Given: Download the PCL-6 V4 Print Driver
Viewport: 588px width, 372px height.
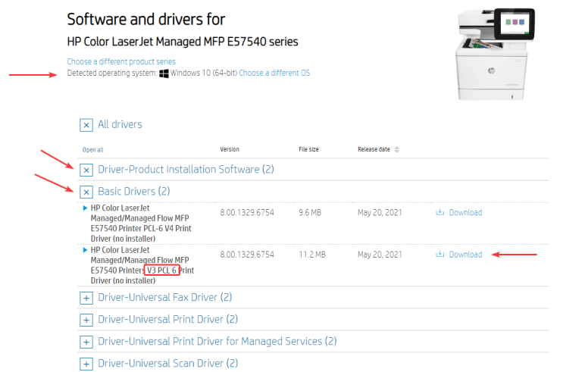Looking at the screenshot, I should 465,213.
